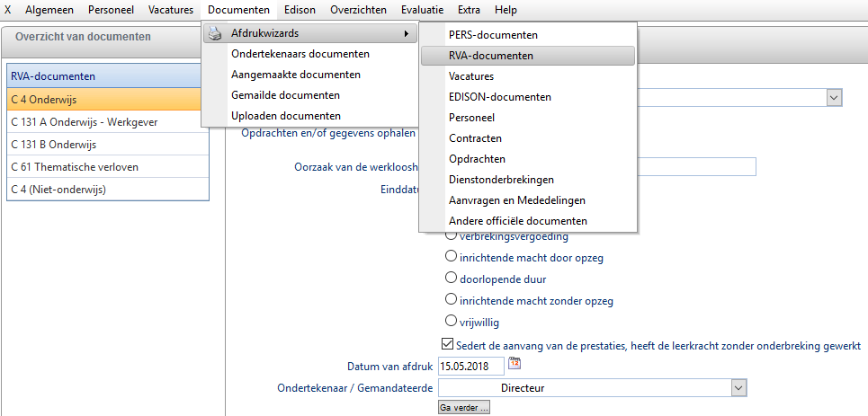This screenshot has height=416, width=868.
Task: Select Vacatures in the Afdrukwizards submenu
Action: tap(528, 76)
